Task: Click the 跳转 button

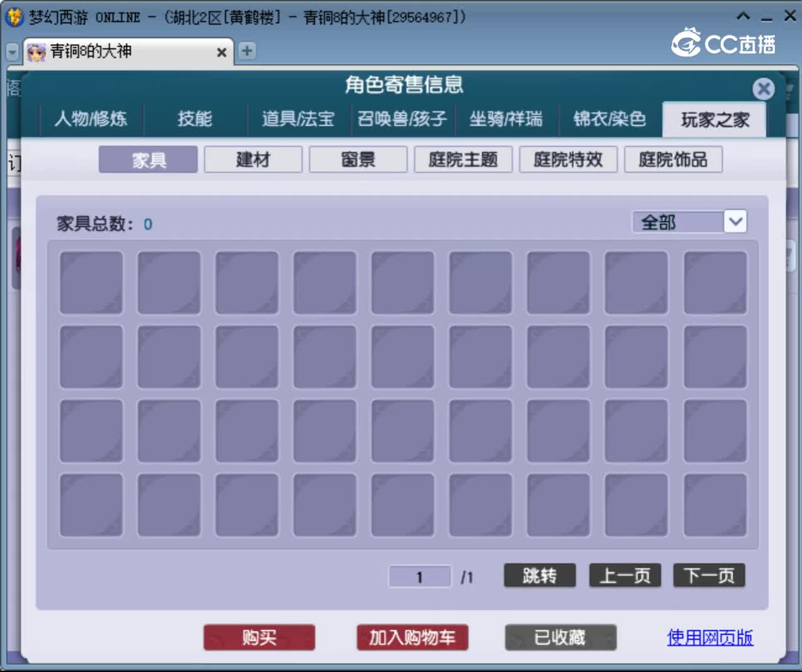Action: click(539, 575)
